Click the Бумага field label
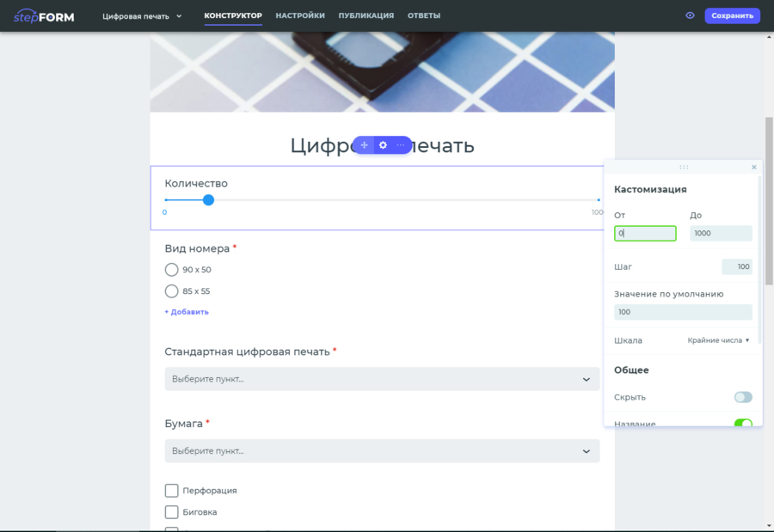Viewport: 774px width, 532px height. coord(184,424)
